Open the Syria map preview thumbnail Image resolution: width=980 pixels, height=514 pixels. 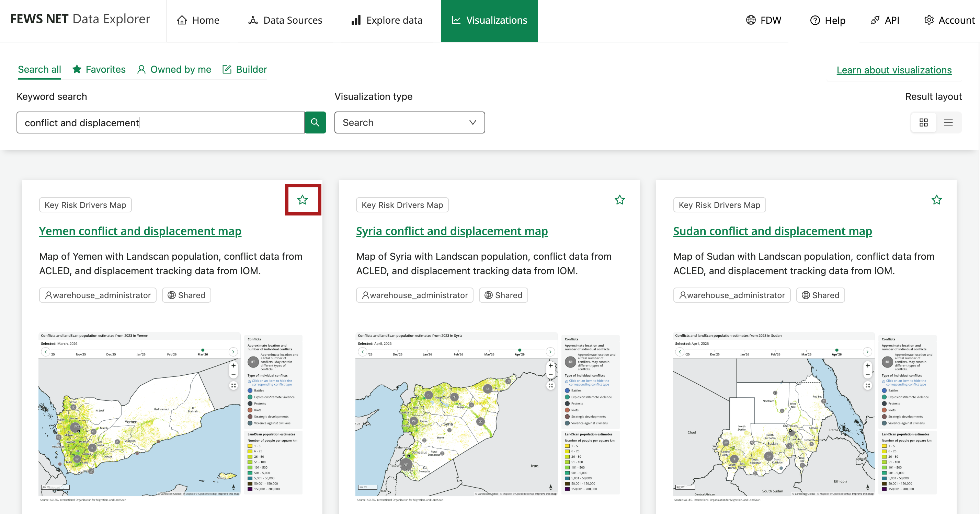488,417
